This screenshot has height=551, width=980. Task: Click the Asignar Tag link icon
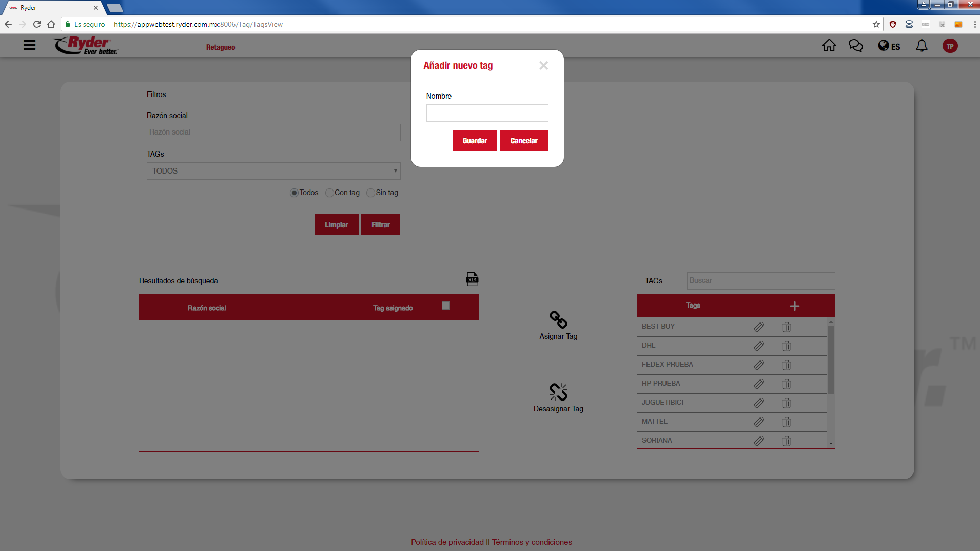point(558,319)
